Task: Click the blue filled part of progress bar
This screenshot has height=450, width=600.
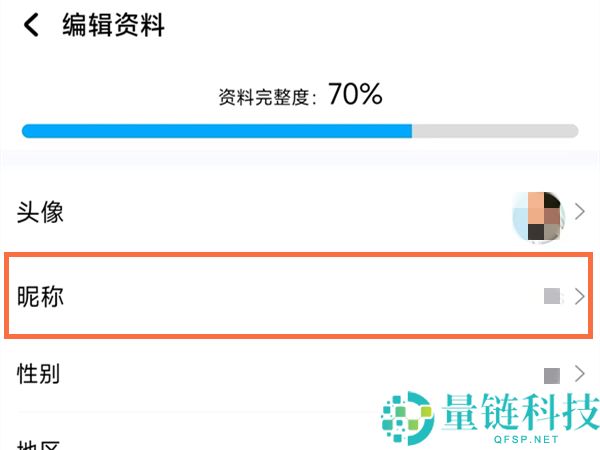Action: (x=216, y=131)
